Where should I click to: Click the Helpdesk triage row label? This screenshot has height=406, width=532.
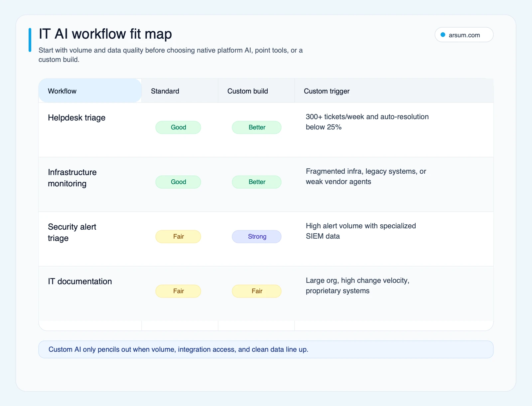77,118
